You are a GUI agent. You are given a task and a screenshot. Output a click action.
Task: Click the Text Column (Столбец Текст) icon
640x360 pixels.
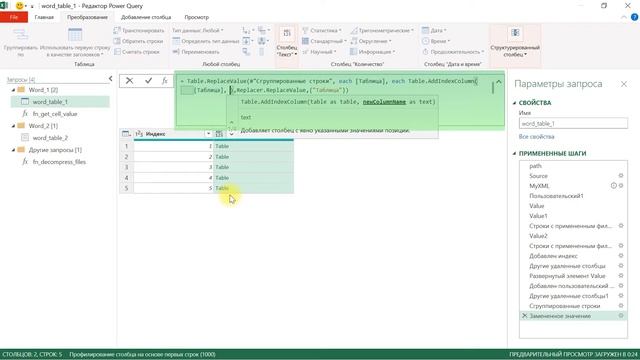tap(287, 33)
